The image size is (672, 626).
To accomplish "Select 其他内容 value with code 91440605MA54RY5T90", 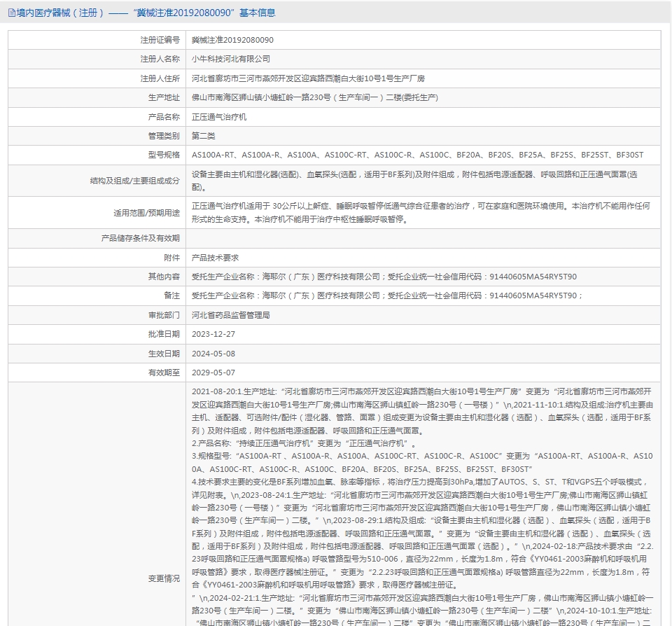I will click(384, 277).
